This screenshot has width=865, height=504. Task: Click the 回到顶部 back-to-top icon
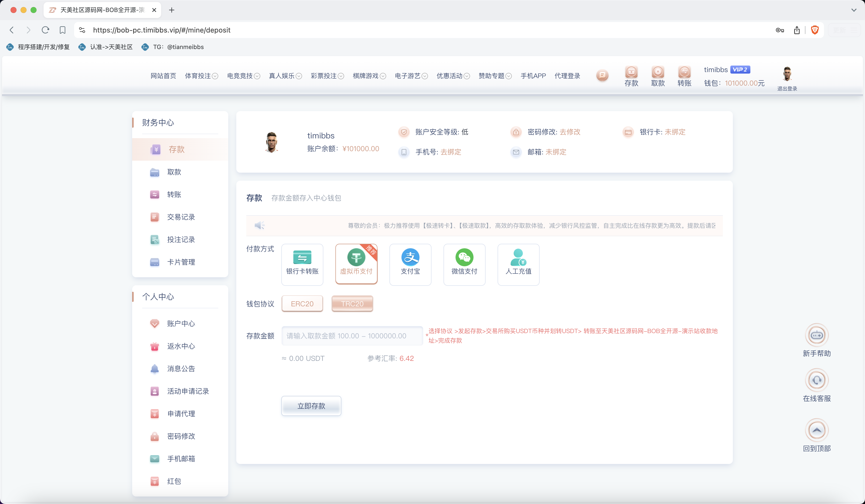point(817,430)
